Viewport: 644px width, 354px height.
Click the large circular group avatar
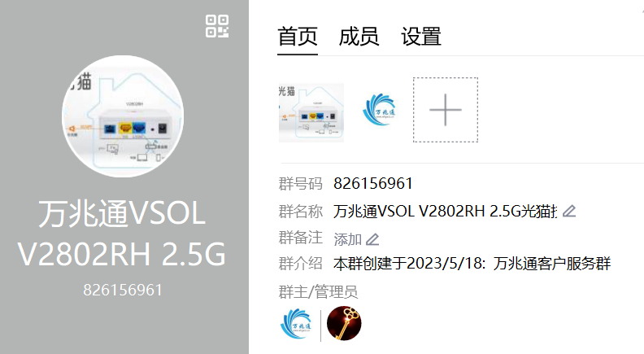123,116
